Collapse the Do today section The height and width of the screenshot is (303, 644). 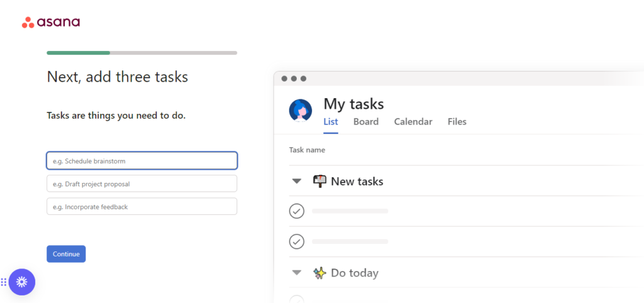pyautogui.click(x=297, y=273)
